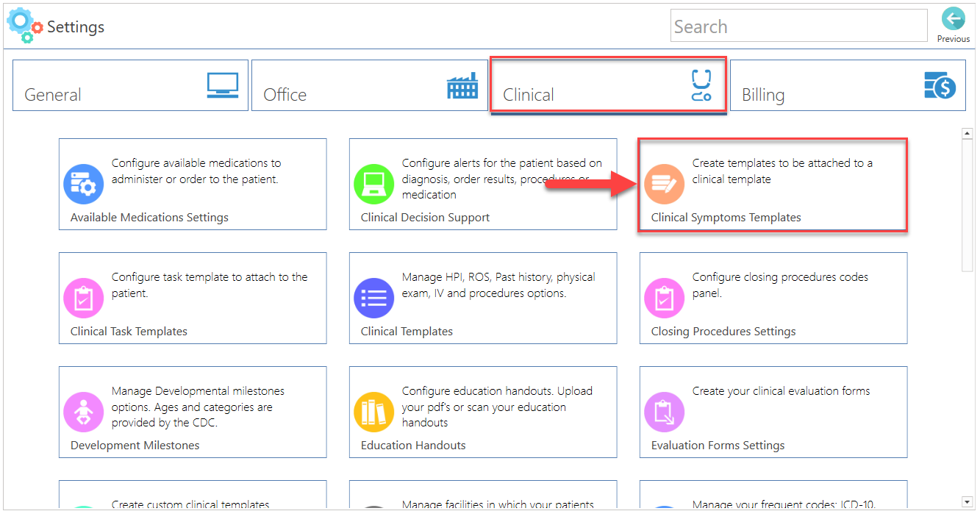Click the Clinical Decision Support green icon
The width and height of the screenshot is (980, 511).
pos(374,184)
